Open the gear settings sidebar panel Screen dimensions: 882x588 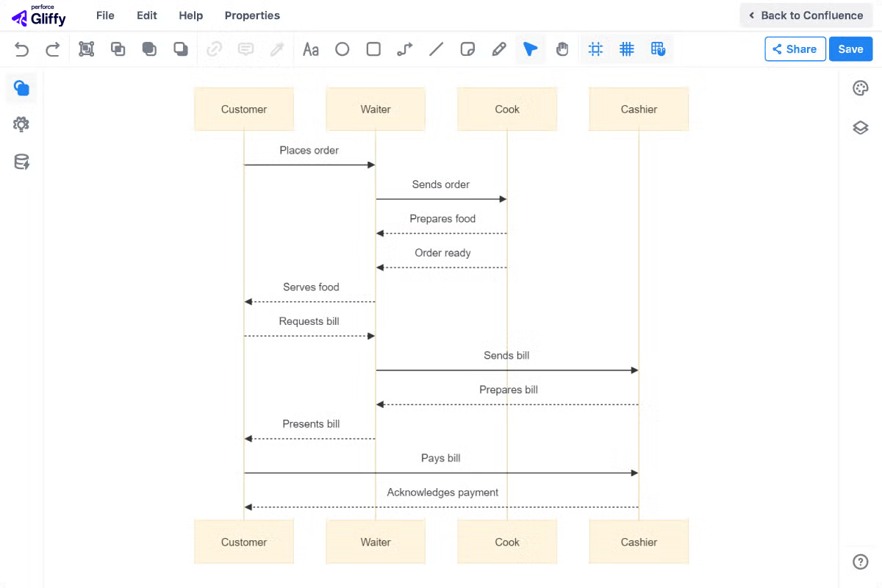pyautogui.click(x=21, y=124)
